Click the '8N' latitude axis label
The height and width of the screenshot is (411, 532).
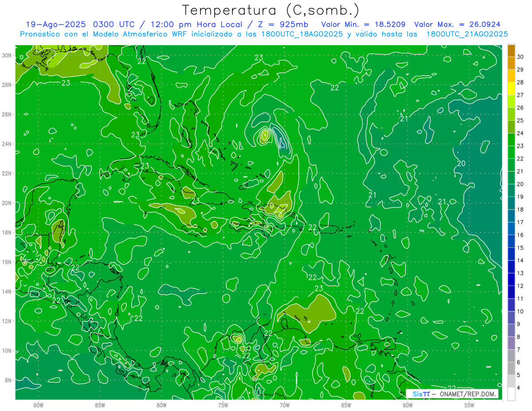[8, 380]
